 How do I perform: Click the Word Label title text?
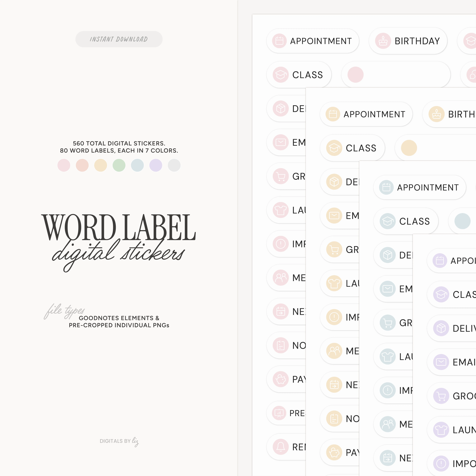(119, 227)
